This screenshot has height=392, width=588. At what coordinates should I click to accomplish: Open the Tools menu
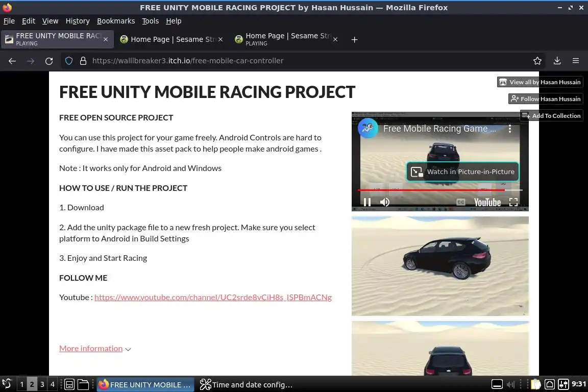151,21
